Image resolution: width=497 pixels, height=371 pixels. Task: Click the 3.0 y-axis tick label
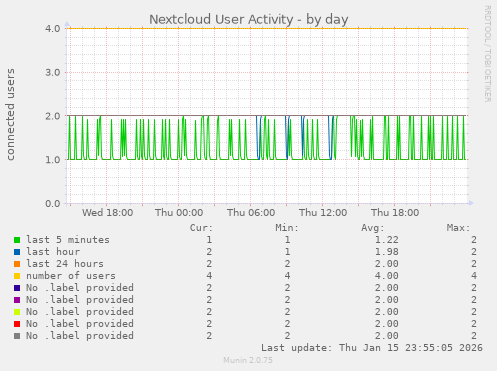tap(53, 72)
